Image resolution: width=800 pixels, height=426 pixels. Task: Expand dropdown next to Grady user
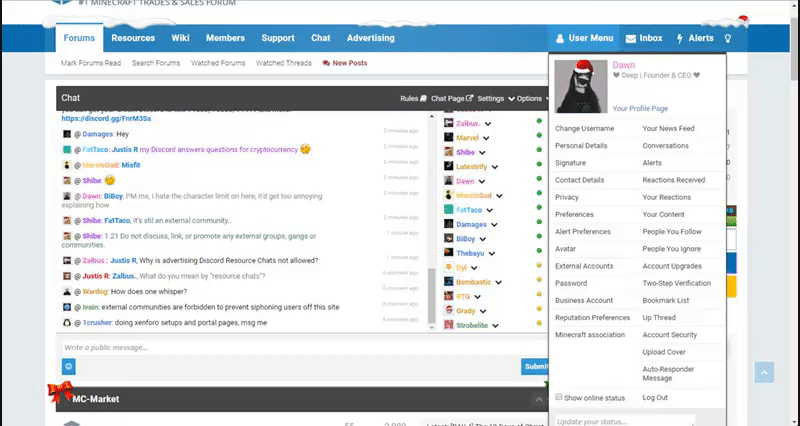coord(483,311)
